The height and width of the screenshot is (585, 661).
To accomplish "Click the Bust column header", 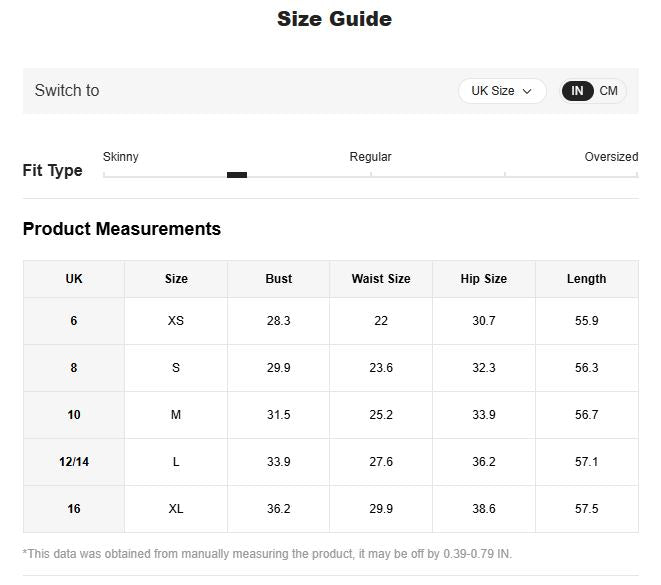I will coord(279,279).
